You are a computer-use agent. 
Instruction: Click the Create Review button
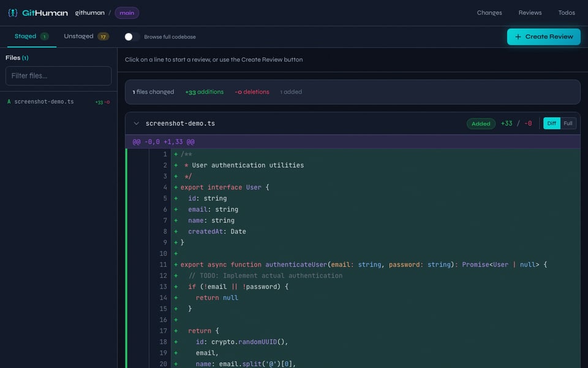[543, 37]
